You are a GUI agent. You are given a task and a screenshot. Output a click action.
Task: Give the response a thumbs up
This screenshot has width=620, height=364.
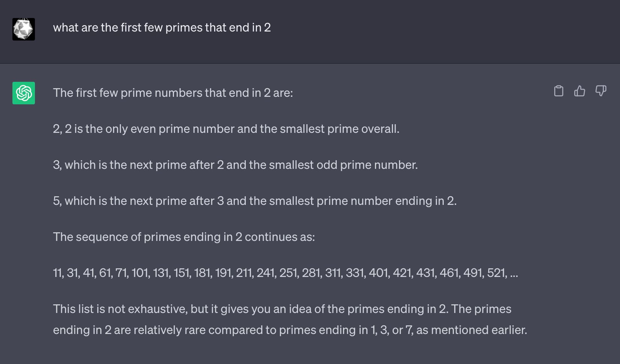point(580,91)
